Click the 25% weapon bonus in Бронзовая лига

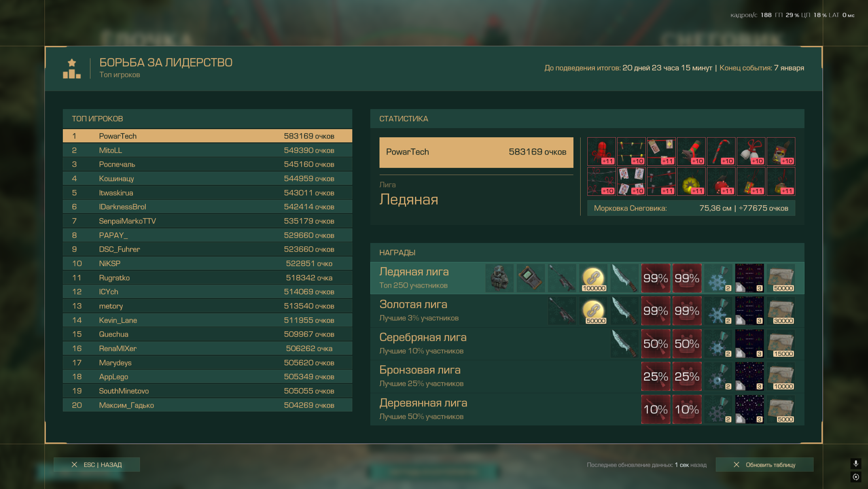click(655, 376)
